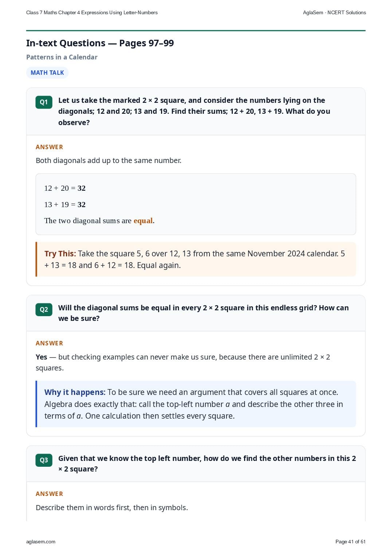
Task: Click the AglaSem NCERT Solutions header text
Action: [334, 12]
